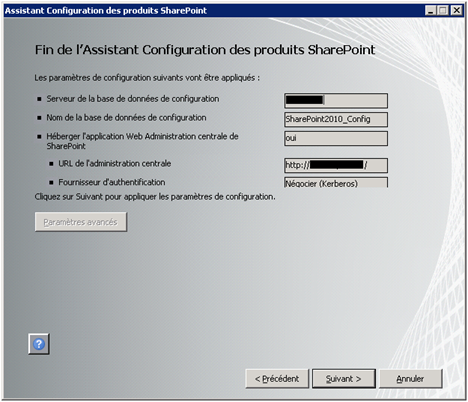Viewport: 468px width, 402px height.
Task: Cancel the wizard with Annuler
Action: [x=410, y=379]
